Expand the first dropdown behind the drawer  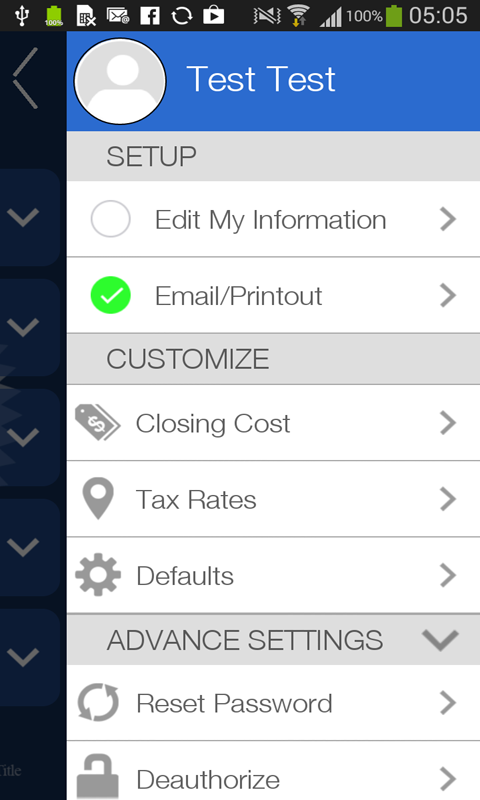click(x=23, y=217)
